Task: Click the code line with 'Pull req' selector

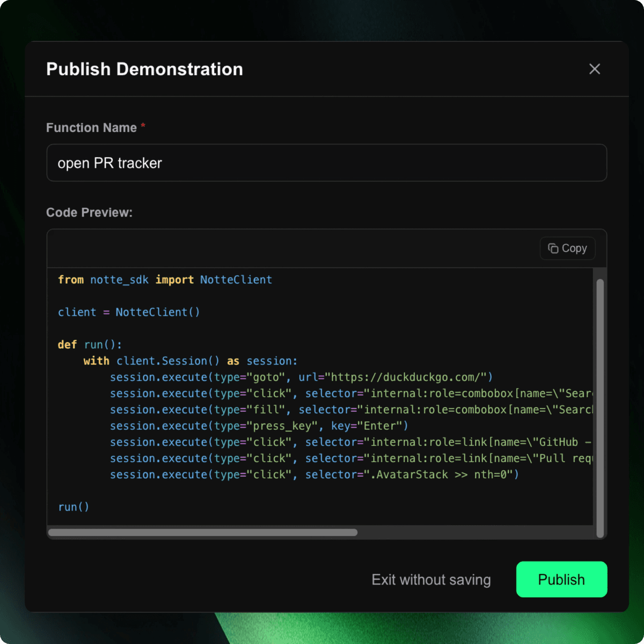Action: (351, 458)
